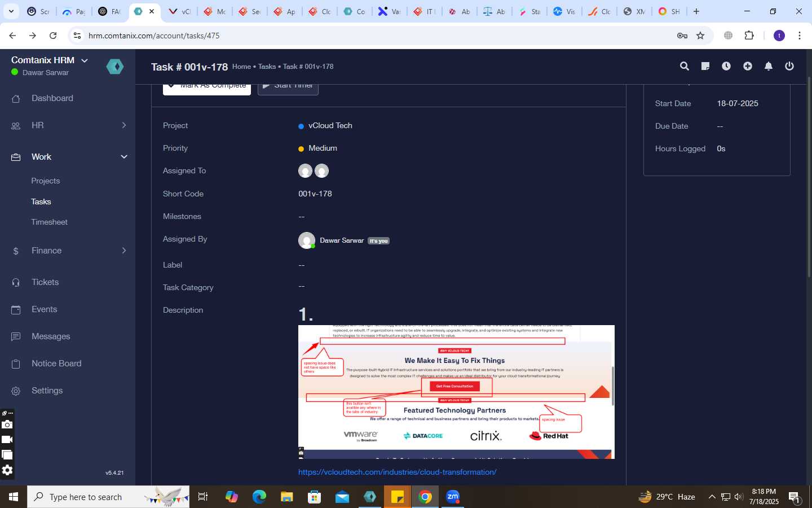The width and height of the screenshot is (812, 508).
Task: Open Chrome three-dot menu
Action: 800,36
